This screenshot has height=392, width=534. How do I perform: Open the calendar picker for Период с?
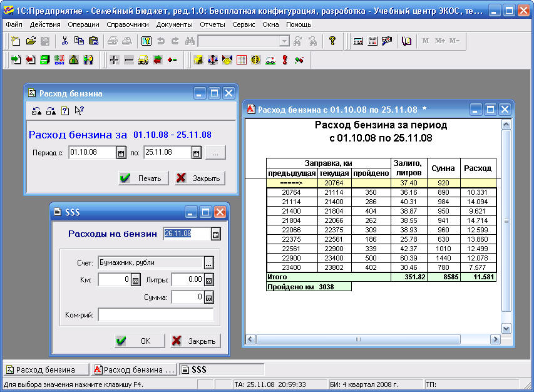tap(121, 152)
